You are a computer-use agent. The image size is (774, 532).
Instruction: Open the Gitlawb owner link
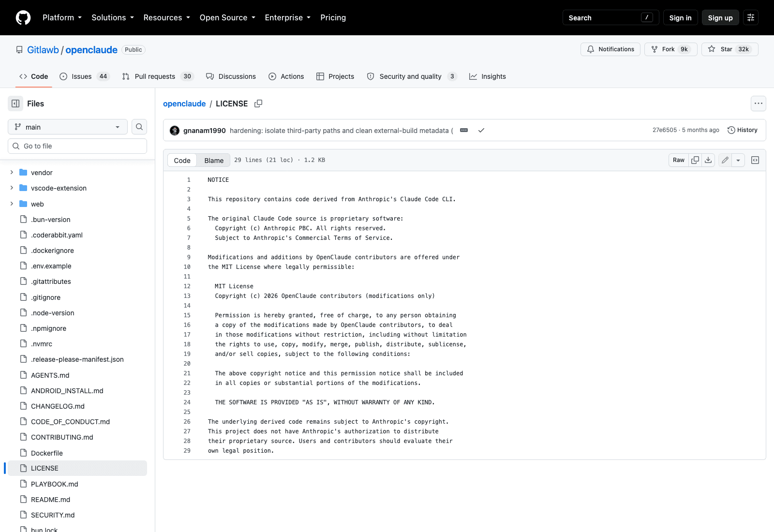(43, 50)
